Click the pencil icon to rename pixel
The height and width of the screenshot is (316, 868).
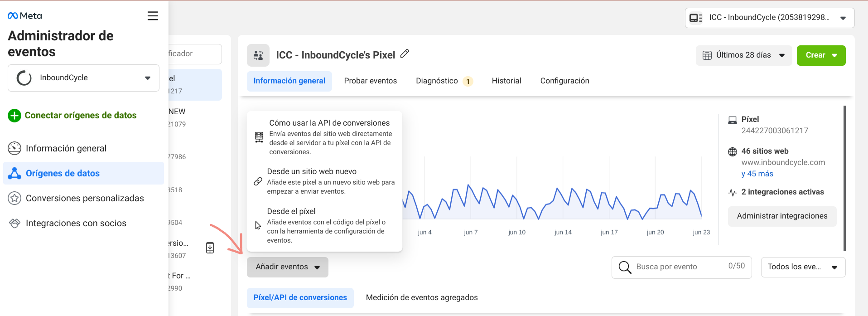(405, 54)
